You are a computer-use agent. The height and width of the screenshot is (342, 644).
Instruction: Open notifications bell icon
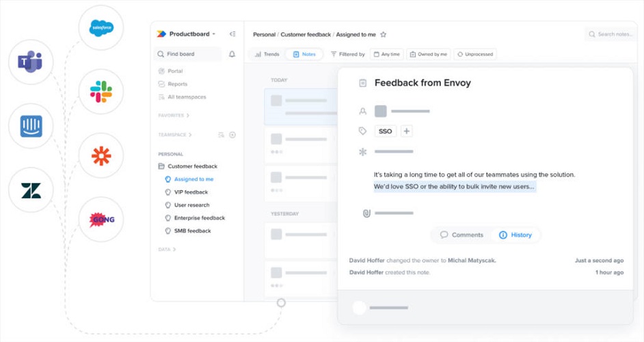tap(232, 54)
